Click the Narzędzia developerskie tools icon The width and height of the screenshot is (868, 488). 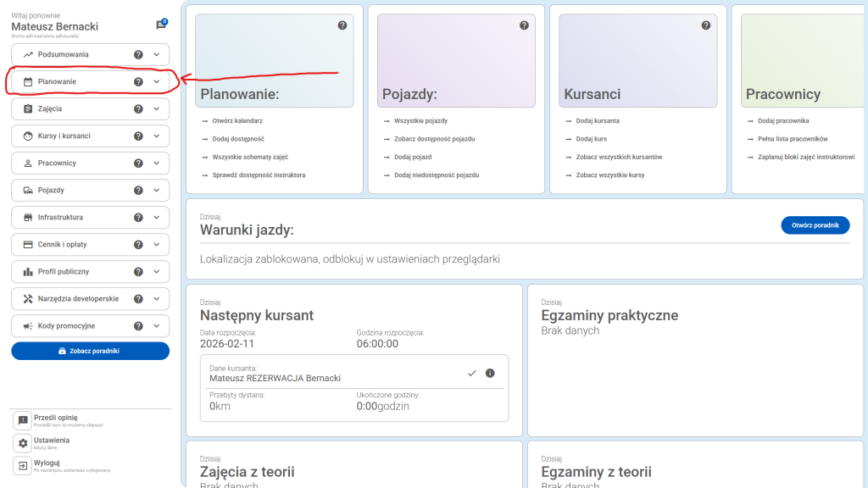point(27,298)
